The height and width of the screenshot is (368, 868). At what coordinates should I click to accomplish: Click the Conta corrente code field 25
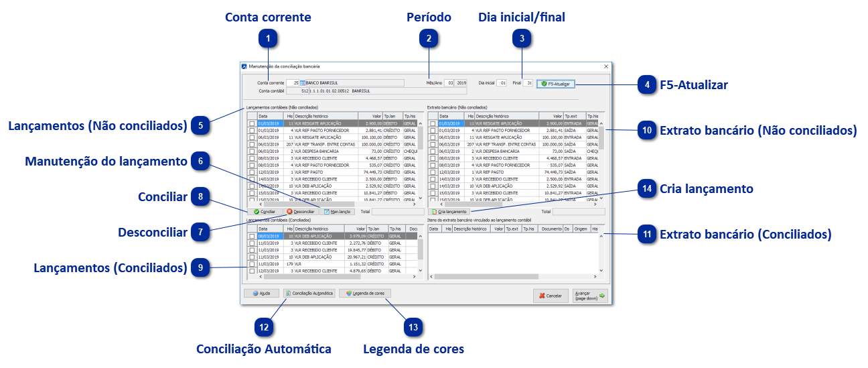coord(293,83)
